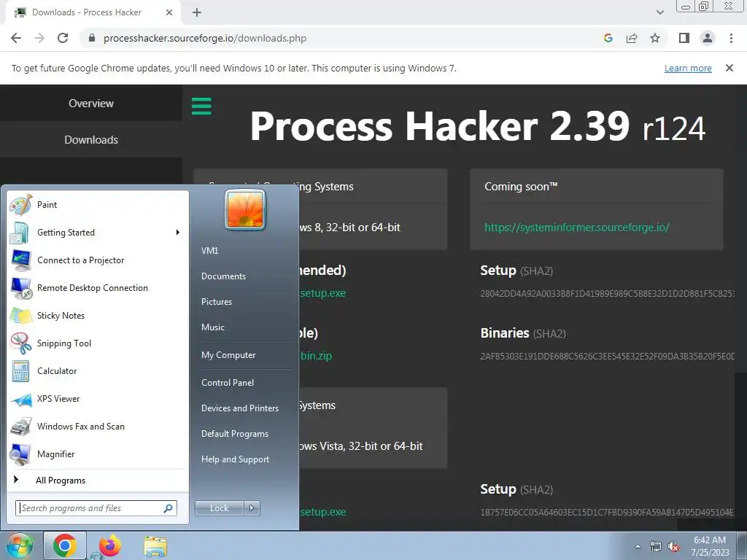Open the taskbar clock and date
The image size is (747, 560).
click(710, 546)
